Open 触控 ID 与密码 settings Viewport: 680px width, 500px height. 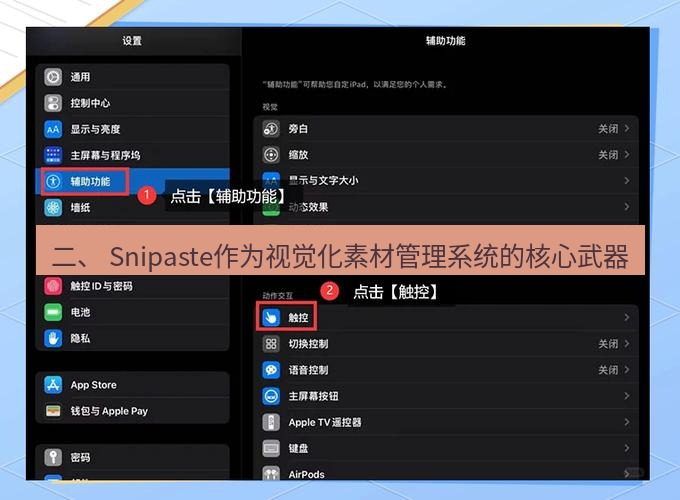[x=133, y=286]
